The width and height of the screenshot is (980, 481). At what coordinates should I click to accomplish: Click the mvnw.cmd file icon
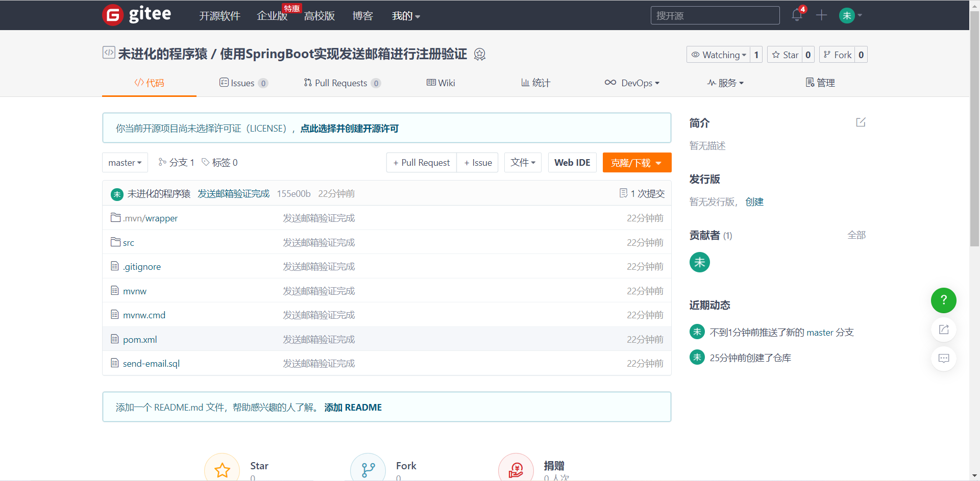tap(115, 314)
